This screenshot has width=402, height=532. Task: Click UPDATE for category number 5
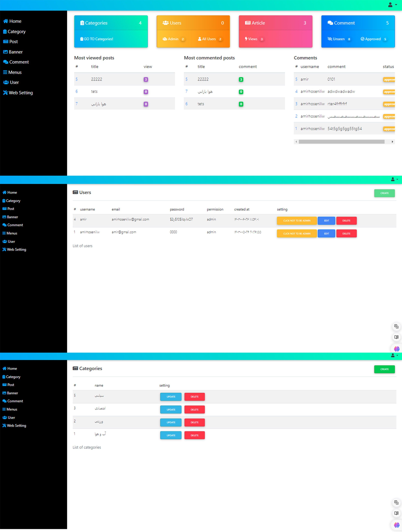point(171,397)
